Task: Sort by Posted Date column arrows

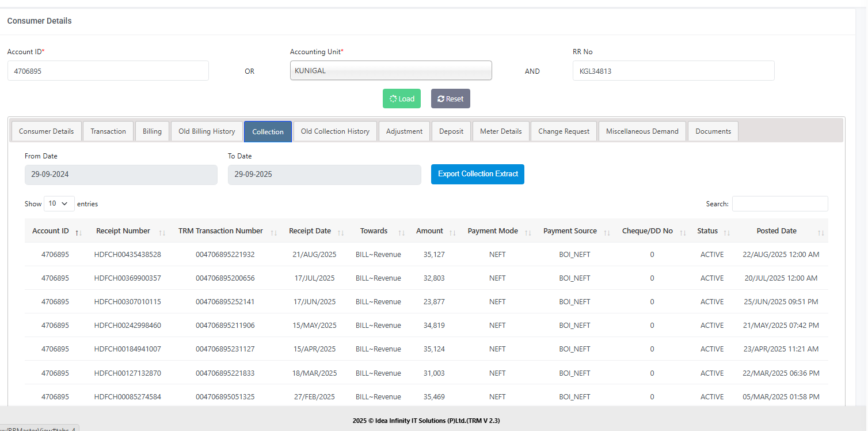Action: pos(821,232)
